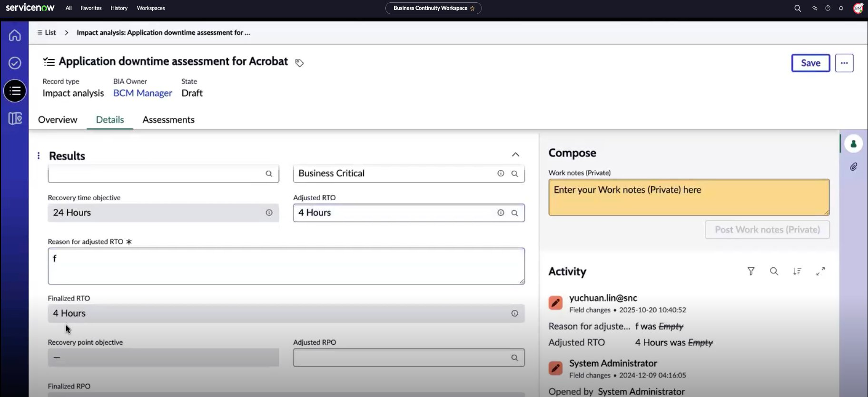Switch to the Overview tab
Viewport: 868px width, 397px height.
coord(58,120)
